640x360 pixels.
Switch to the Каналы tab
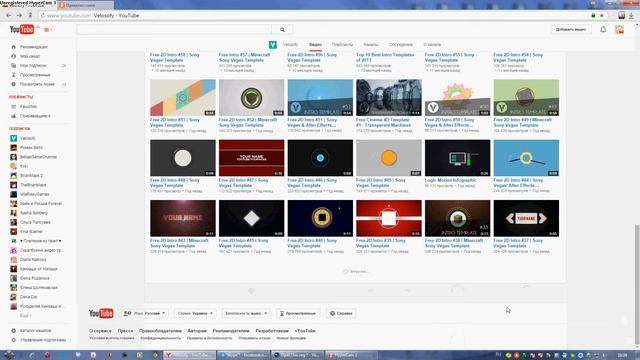click(371, 44)
